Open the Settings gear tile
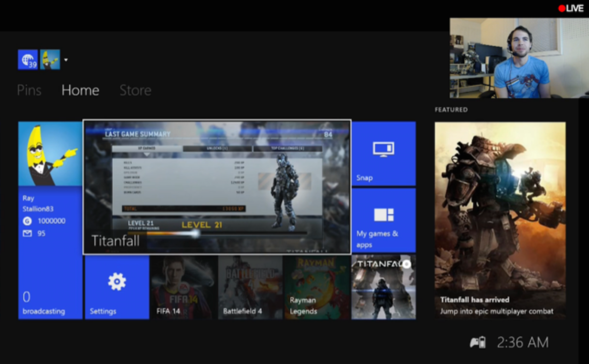This screenshot has width=589, height=364. [x=116, y=285]
